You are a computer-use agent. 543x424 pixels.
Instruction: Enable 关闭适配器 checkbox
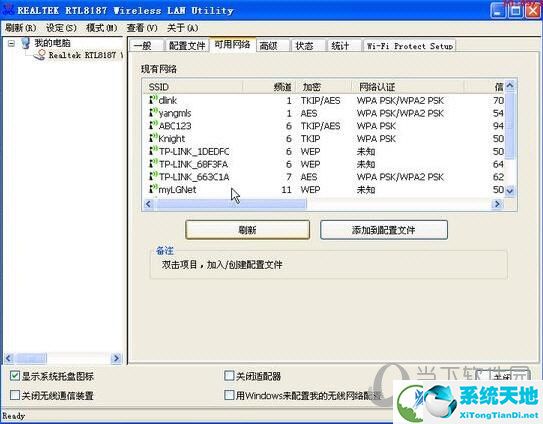pyautogui.click(x=229, y=376)
